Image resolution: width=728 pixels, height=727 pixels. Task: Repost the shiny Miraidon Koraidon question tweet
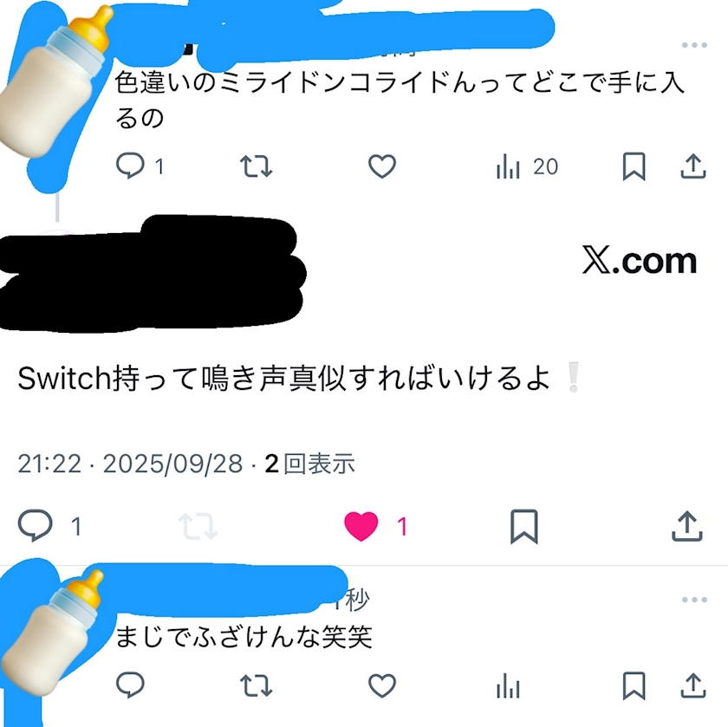256,166
